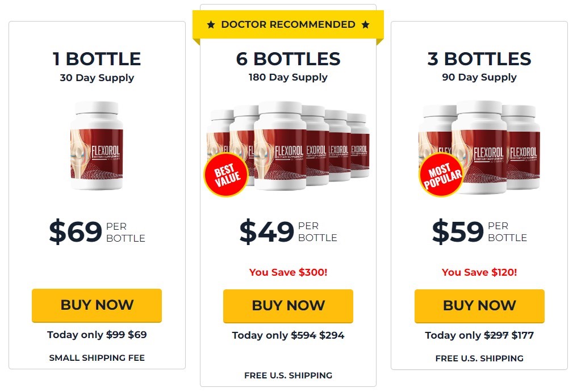Click the $49 per bottle price
Image resolution: width=577 pixels, height=392 pixels.
(x=288, y=231)
